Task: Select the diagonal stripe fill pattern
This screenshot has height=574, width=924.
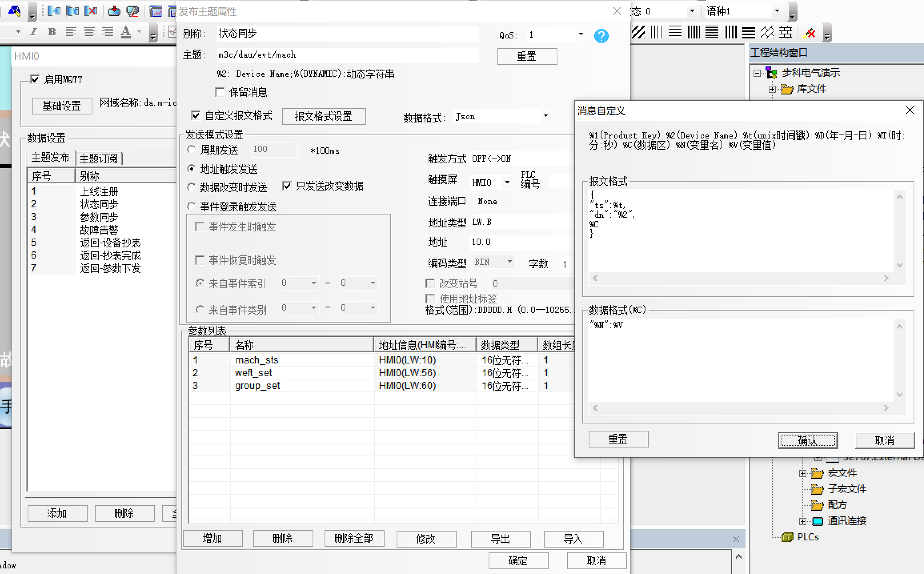Action: [638, 32]
